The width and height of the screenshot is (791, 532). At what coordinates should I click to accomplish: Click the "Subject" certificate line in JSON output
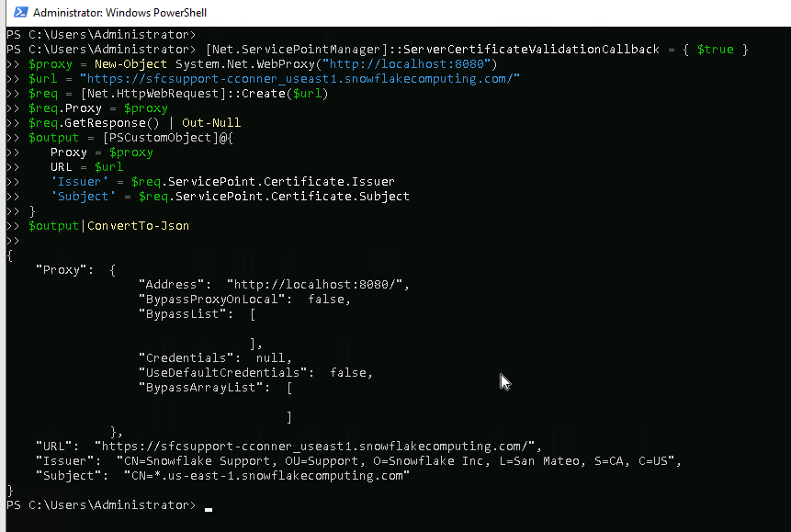pyautogui.click(x=220, y=476)
